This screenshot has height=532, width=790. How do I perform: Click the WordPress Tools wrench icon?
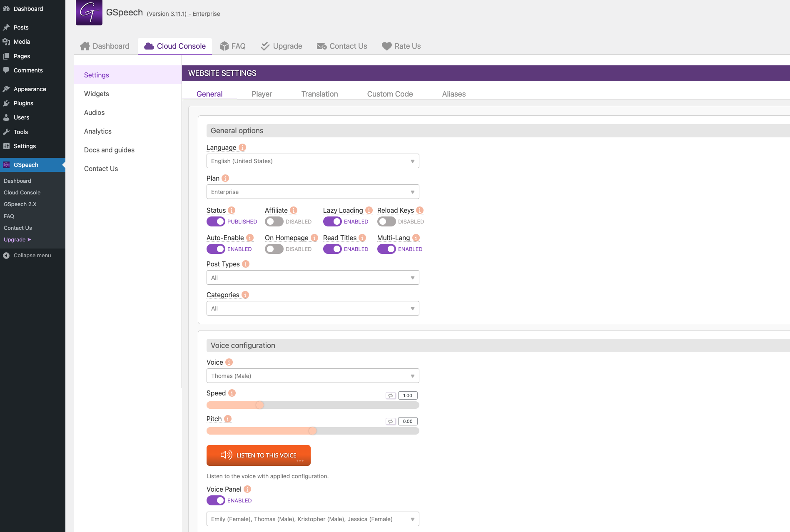tap(6, 132)
